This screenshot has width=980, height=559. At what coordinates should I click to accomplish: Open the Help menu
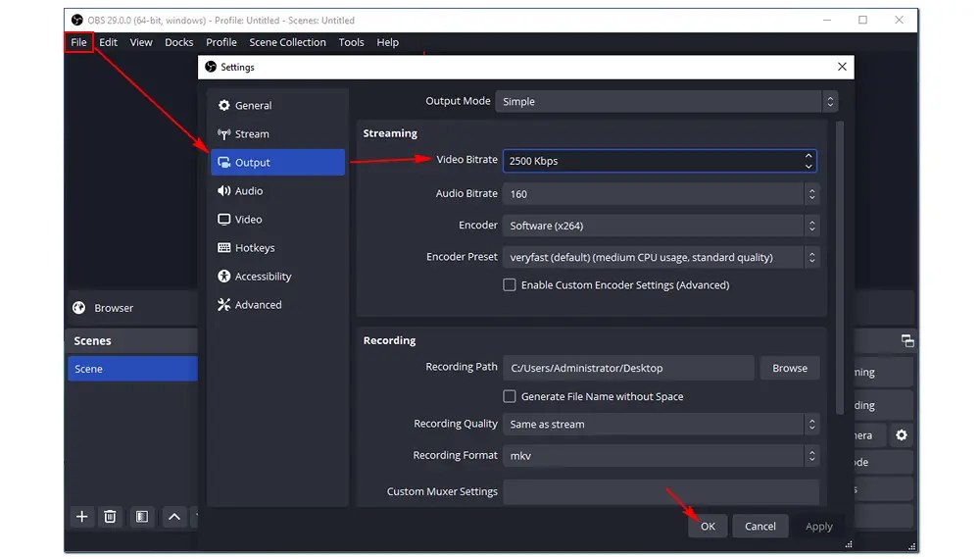pyautogui.click(x=387, y=42)
